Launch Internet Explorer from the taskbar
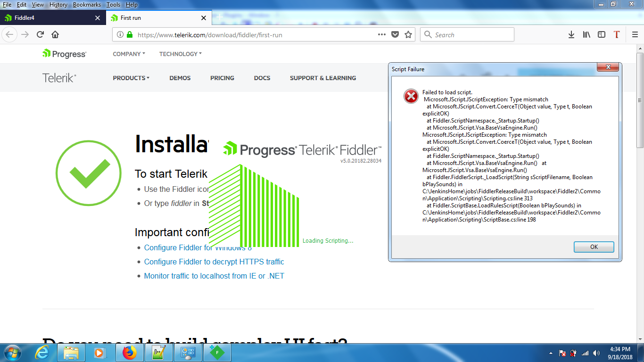This screenshot has height=362, width=644. 42,353
